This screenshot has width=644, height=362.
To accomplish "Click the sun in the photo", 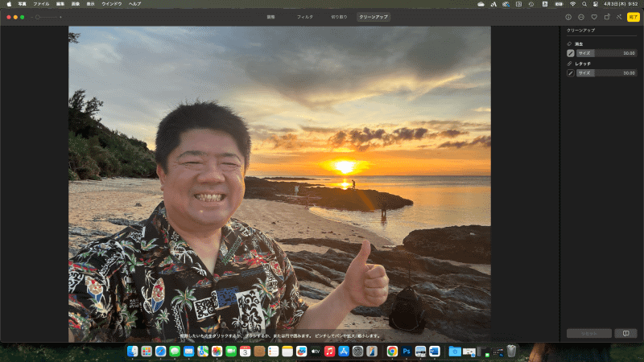I will click(x=345, y=167).
